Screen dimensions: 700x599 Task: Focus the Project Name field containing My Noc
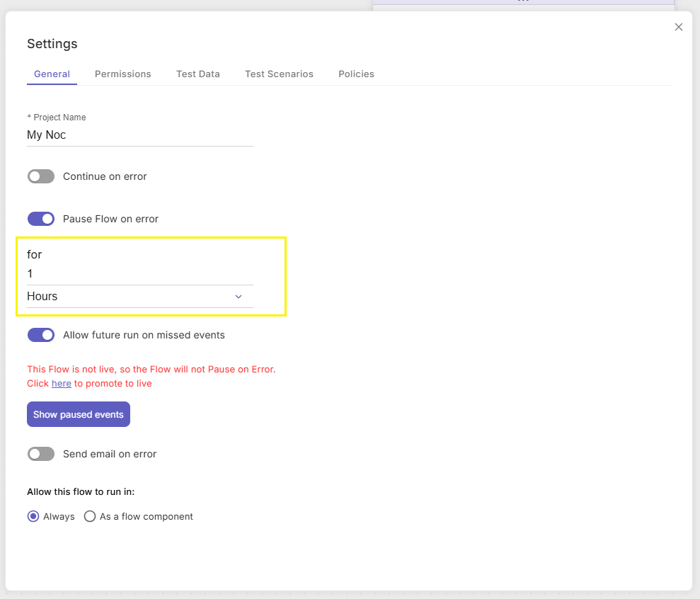[x=139, y=135]
